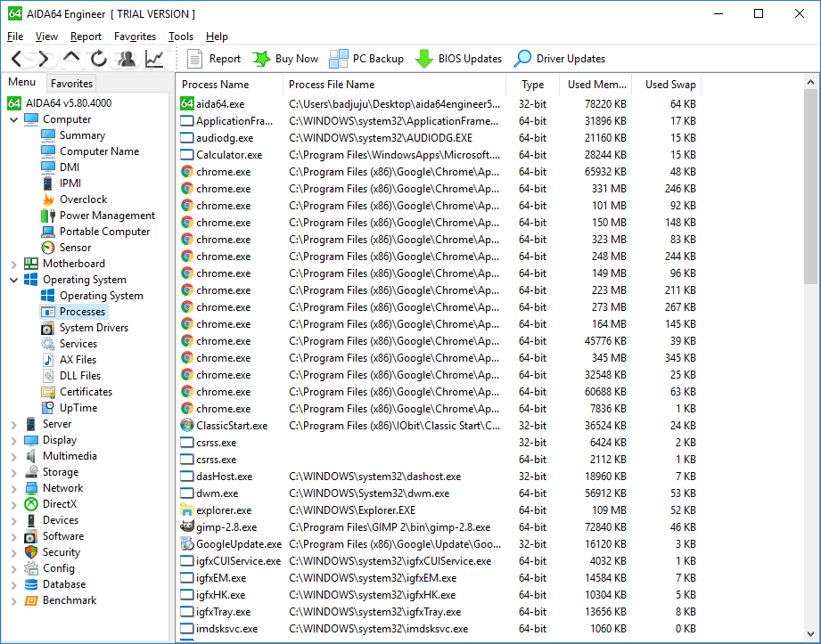The width and height of the screenshot is (821, 644).
Task: Select the Security shield icon item
Action: click(x=53, y=552)
